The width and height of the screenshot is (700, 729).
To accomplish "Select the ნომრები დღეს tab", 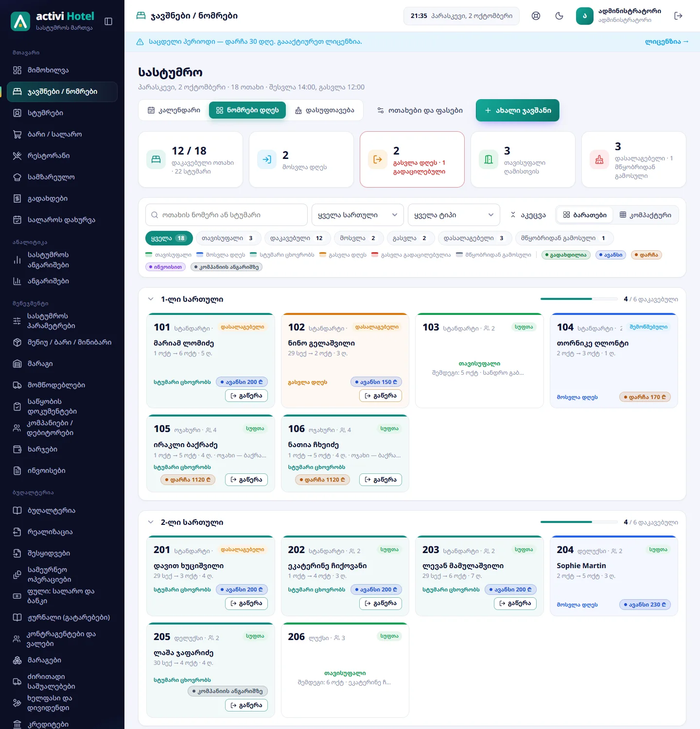I will (x=247, y=110).
